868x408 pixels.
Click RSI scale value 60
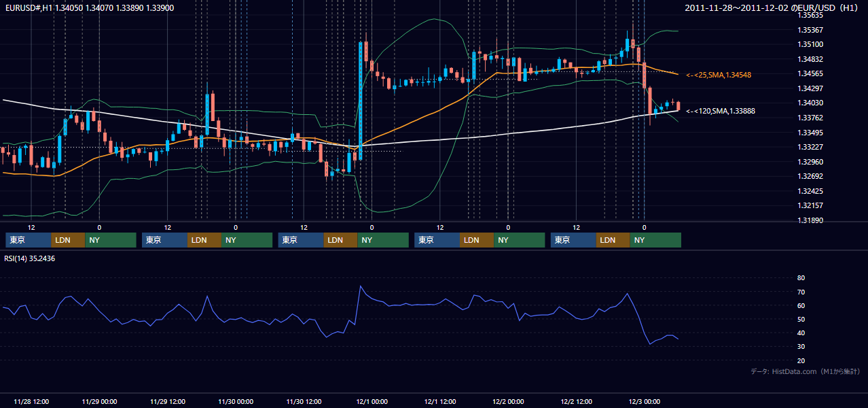801,305
